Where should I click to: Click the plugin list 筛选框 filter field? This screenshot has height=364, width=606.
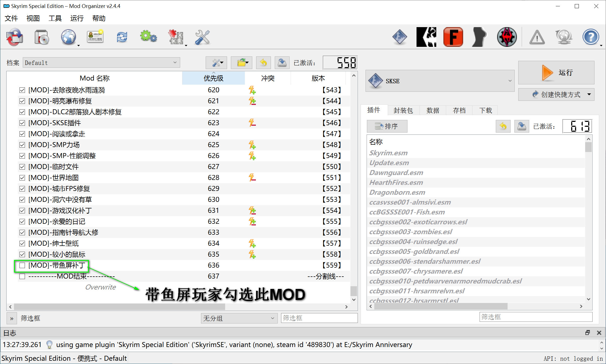pyautogui.click(x=536, y=317)
